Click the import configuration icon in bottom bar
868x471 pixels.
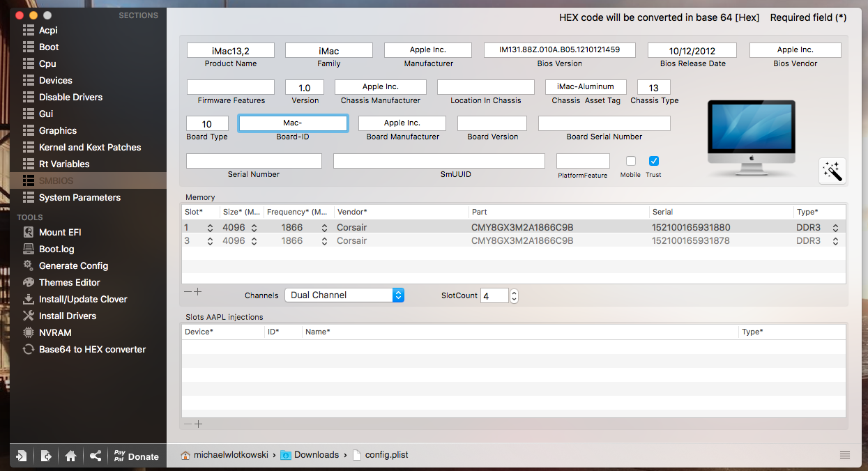coord(22,456)
